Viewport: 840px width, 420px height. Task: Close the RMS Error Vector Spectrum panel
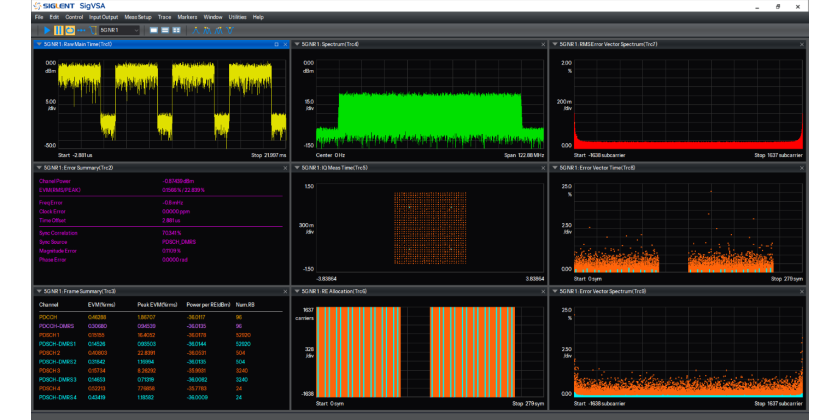pyautogui.click(x=801, y=44)
